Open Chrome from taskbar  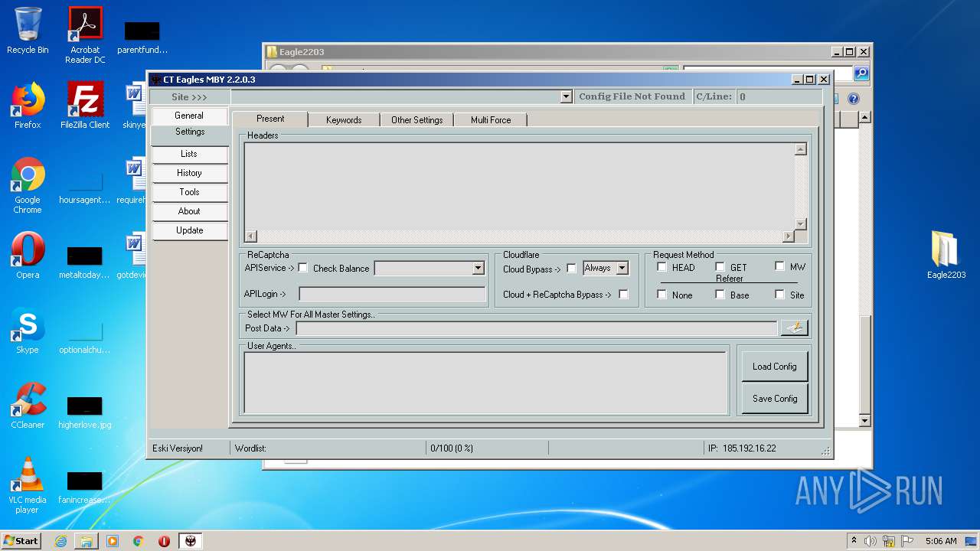click(x=139, y=541)
